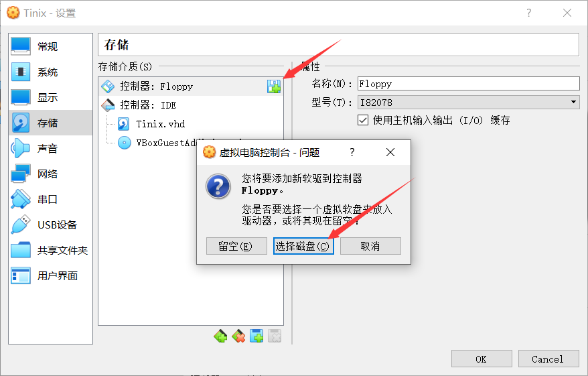Click the 名称 Floppy text field
This screenshot has width=588, height=376.
(468, 83)
